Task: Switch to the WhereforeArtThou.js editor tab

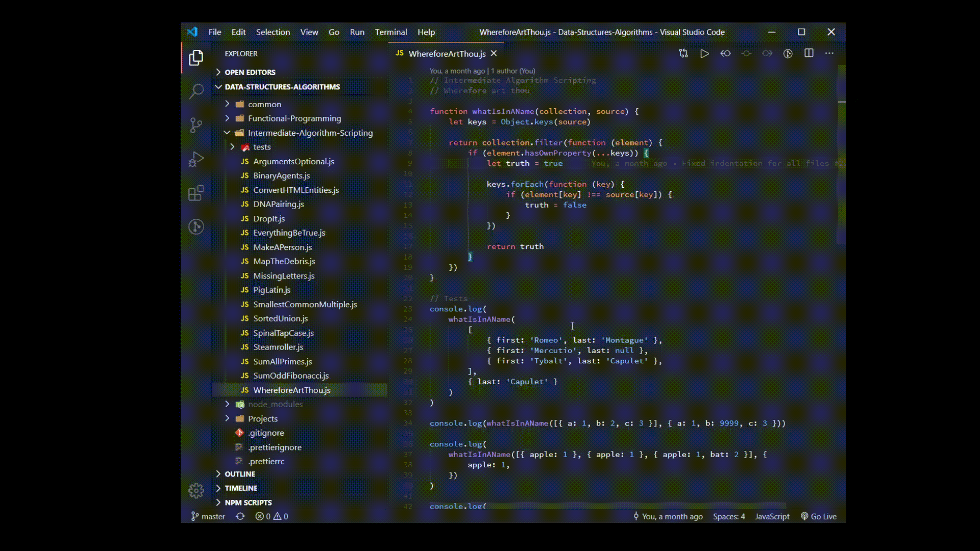Action: click(x=447, y=54)
